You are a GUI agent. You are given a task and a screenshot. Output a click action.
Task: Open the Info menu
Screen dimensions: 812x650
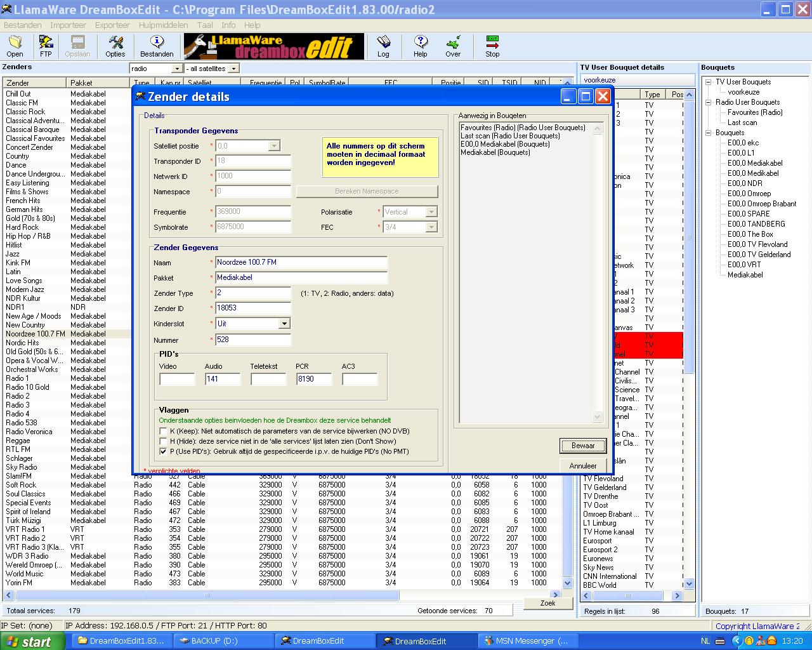[228, 25]
